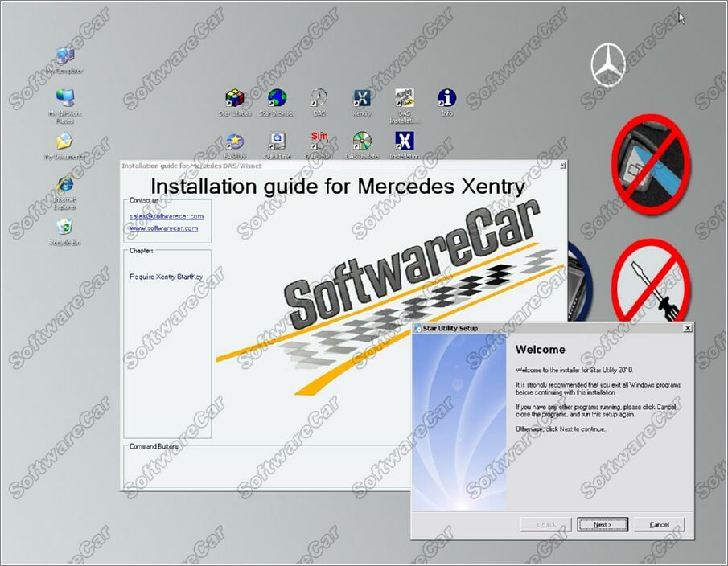The height and width of the screenshot is (566, 728).
Task: Launch the Star Browser shortcut
Action: [x=277, y=100]
